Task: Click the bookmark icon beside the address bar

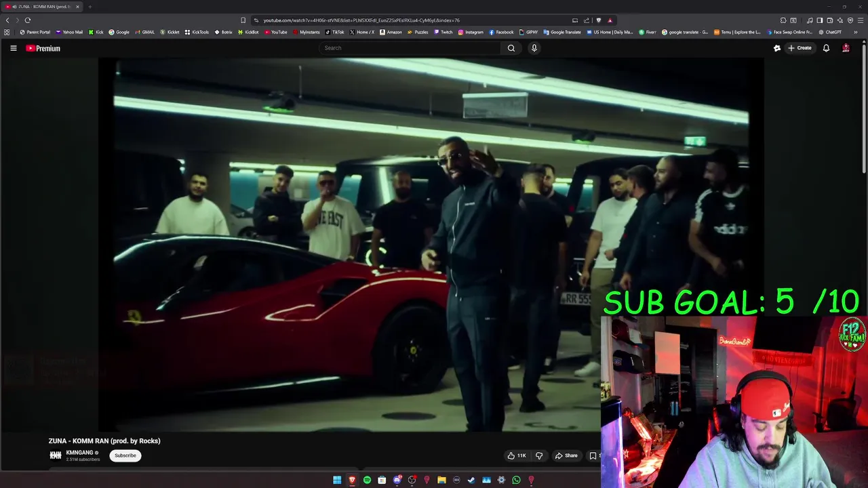Action: tap(243, 20)
